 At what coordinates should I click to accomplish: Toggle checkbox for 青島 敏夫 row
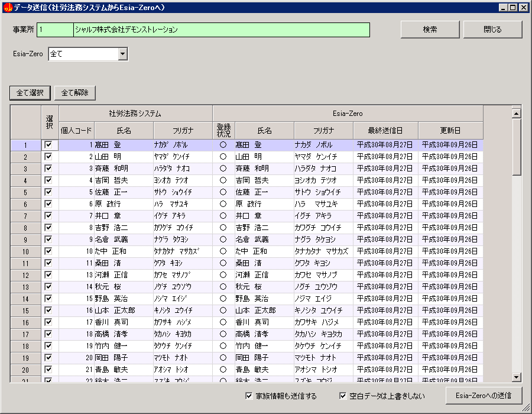[48, 369]
